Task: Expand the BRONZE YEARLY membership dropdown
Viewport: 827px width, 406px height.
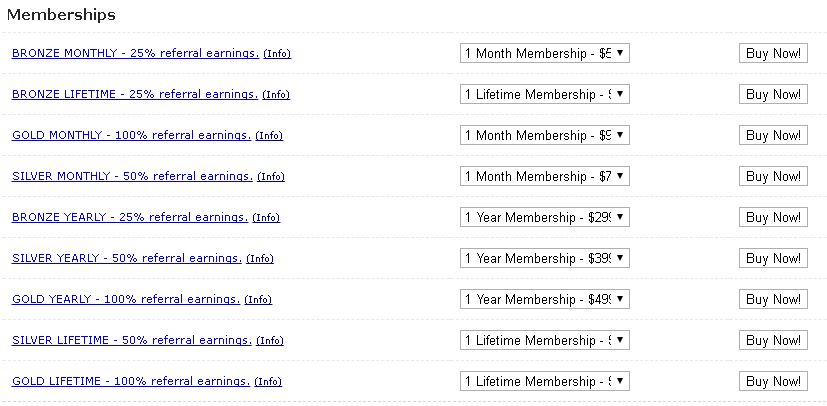Action: (x=545, y=217)
